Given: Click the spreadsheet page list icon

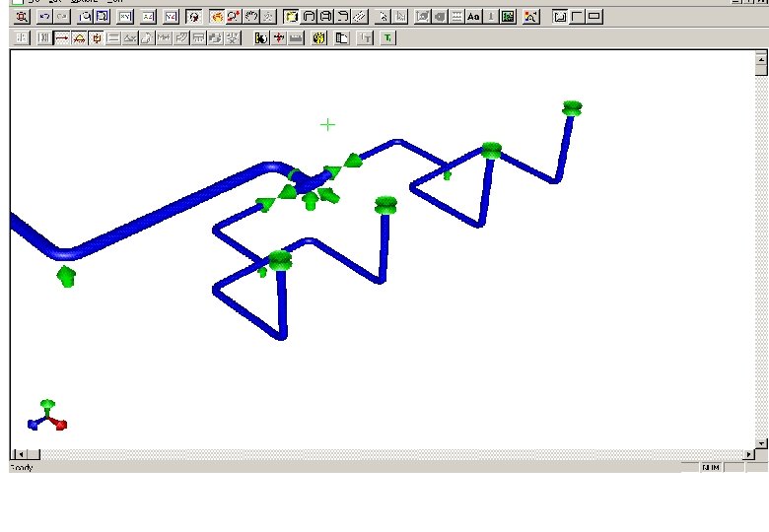Looking at the screenshot, I should (342, 37).
